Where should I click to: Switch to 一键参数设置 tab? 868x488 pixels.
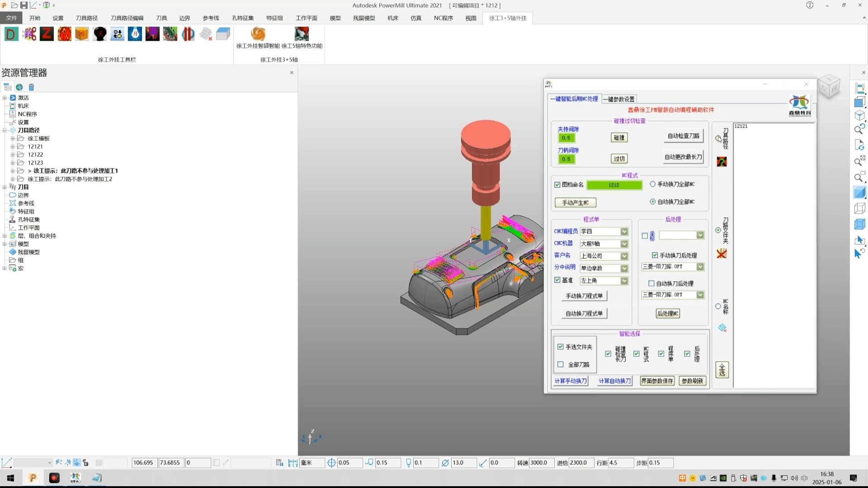pos(618,99)
